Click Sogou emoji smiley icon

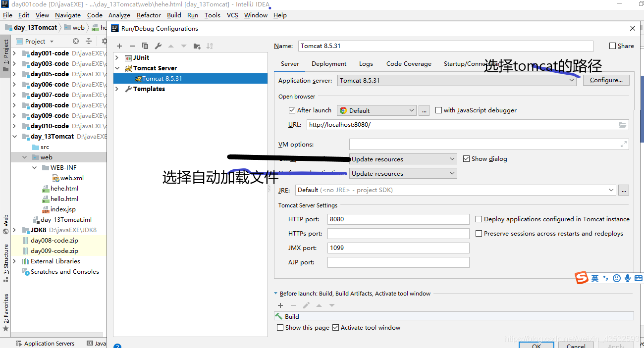coord(617,278)
